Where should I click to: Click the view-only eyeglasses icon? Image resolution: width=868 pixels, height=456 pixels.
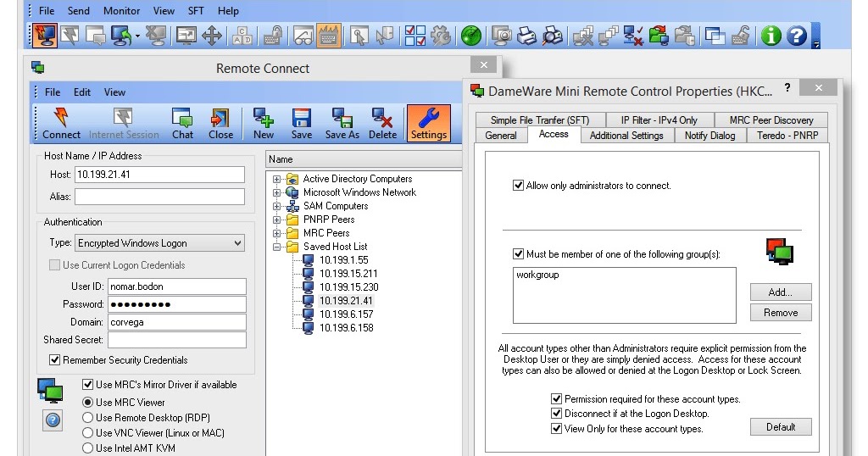click(303, 36)
